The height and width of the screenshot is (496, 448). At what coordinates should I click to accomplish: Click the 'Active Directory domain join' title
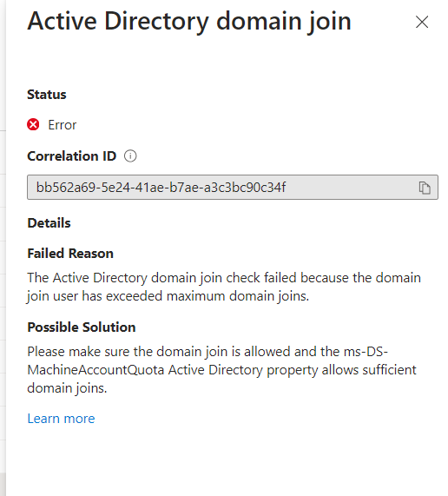(x=189, y=22)
